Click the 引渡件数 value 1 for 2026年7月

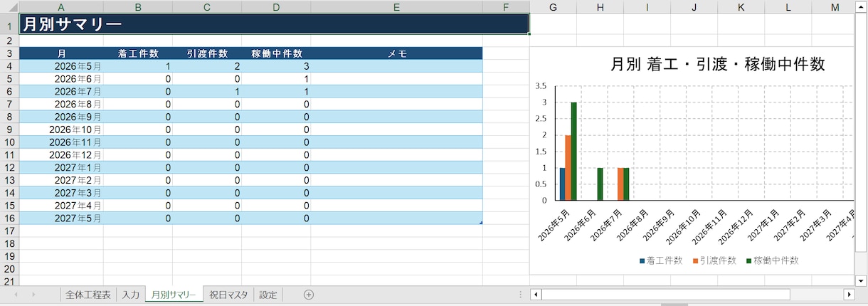pos(207,92)
